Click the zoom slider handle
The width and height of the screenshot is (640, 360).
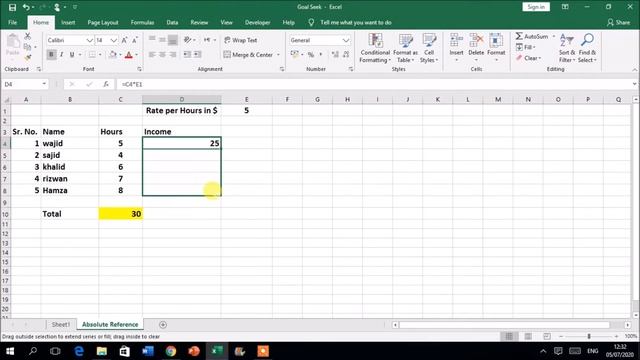589,336
